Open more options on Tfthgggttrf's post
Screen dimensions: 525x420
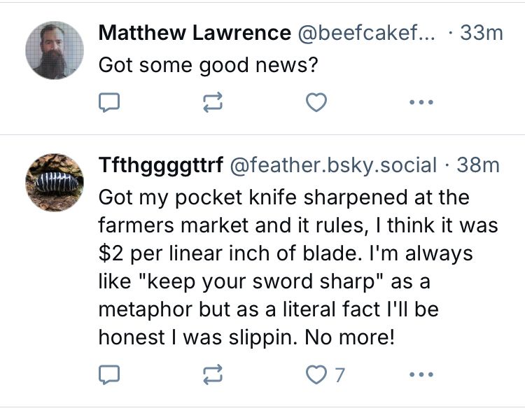pyautogui.click(x=421, y=375)
